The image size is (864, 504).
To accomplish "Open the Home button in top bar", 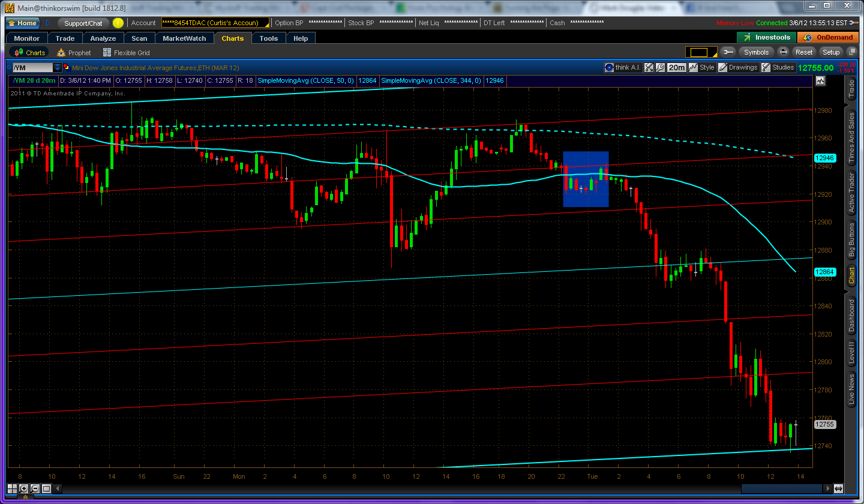I will (23, 23).
